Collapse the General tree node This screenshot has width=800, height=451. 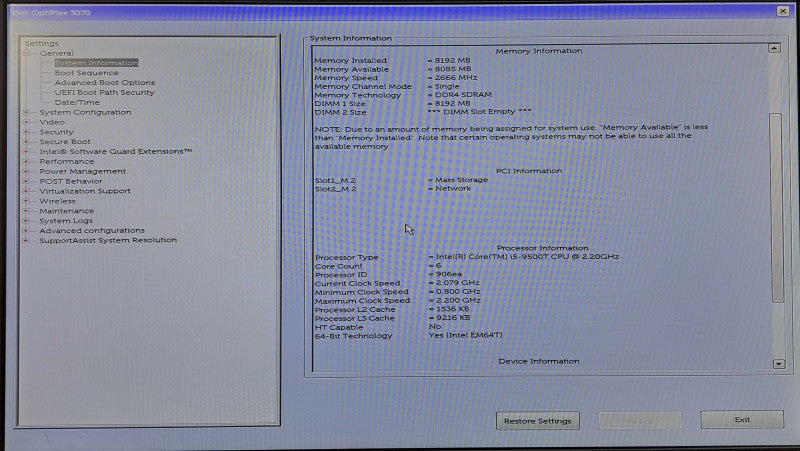27,53
